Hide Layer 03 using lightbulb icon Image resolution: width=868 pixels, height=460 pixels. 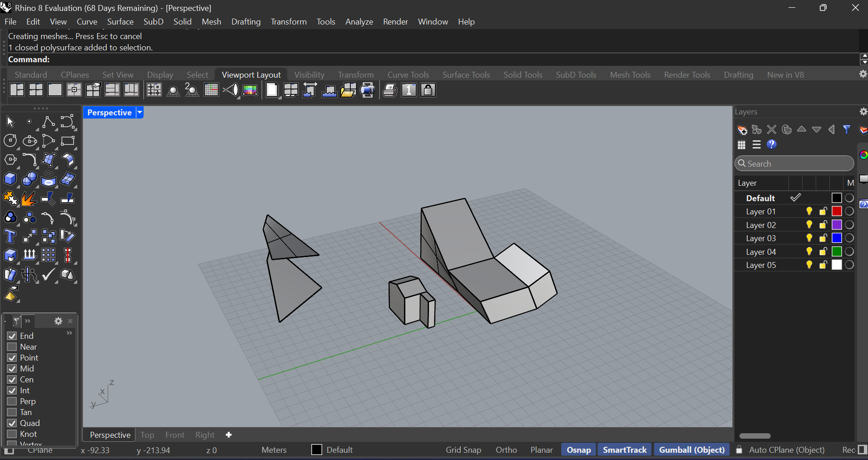point(809,238)
